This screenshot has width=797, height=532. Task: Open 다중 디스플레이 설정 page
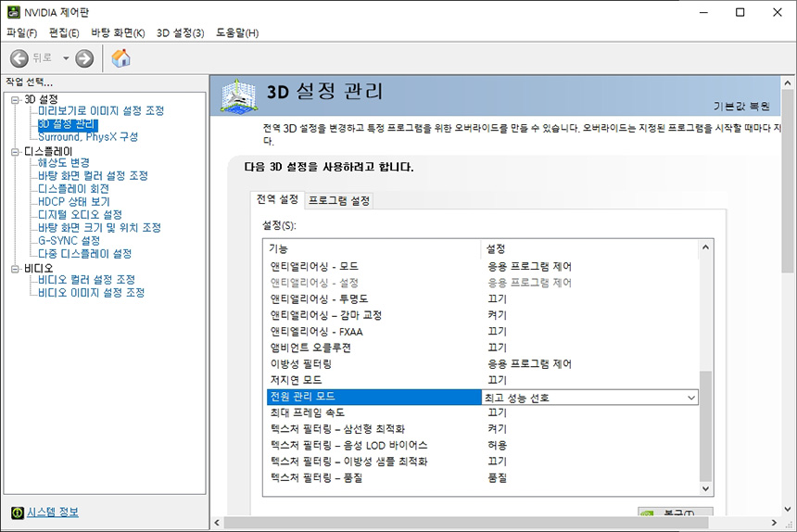point(85,254)
